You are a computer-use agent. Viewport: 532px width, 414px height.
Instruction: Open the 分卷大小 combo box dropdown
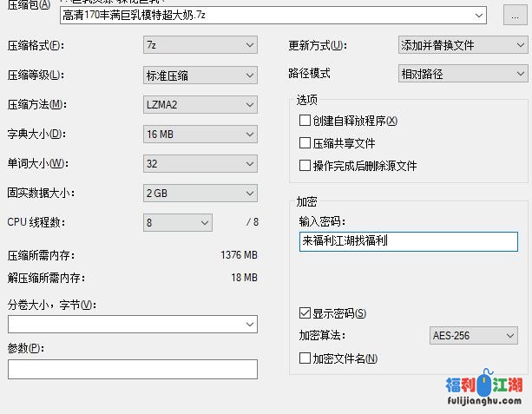point(249,324)
